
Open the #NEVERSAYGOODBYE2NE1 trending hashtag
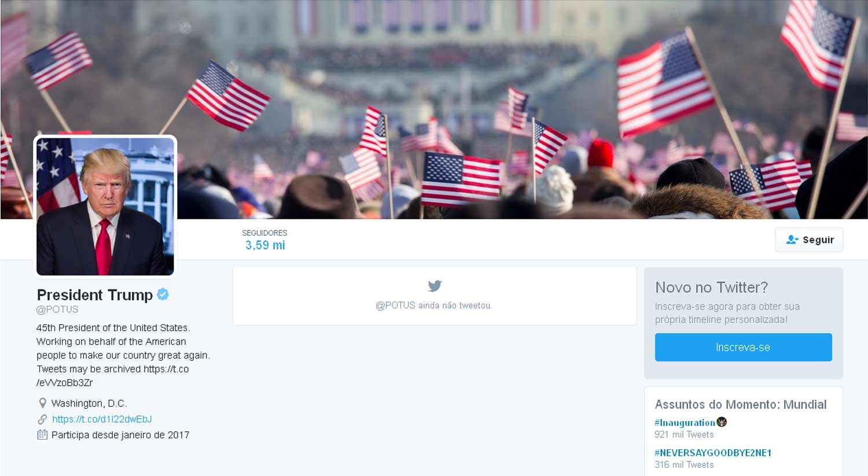713,453
